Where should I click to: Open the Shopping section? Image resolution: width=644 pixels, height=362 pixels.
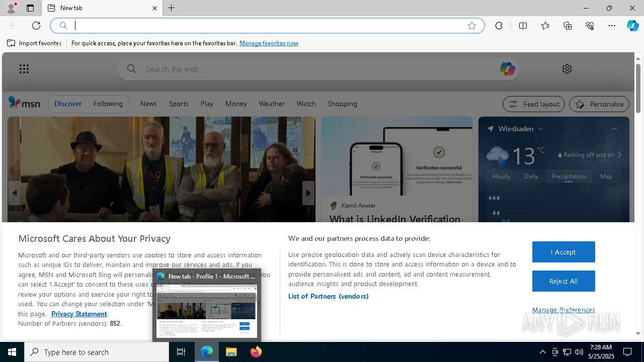coord(343,104)
